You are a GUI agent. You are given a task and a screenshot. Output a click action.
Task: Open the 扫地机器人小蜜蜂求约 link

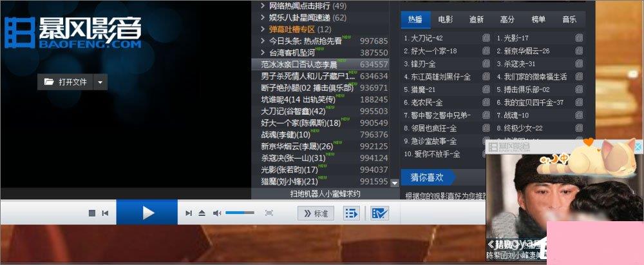coord(325,193)
